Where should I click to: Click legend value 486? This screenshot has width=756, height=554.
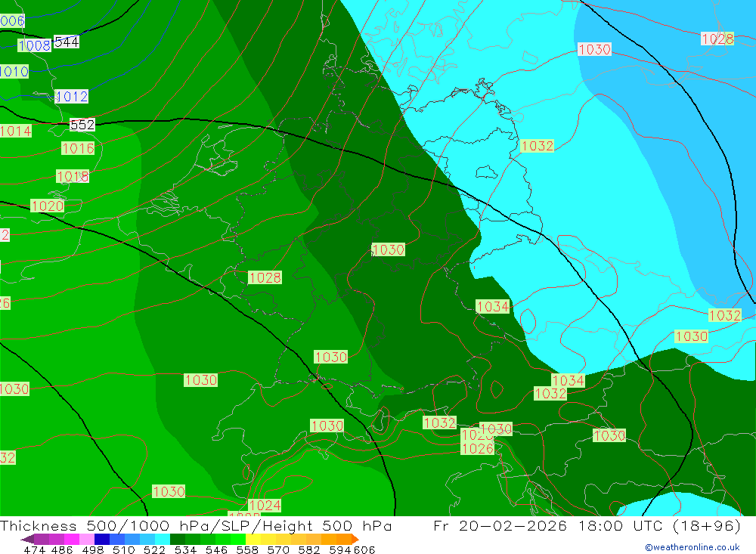point(62,549)
